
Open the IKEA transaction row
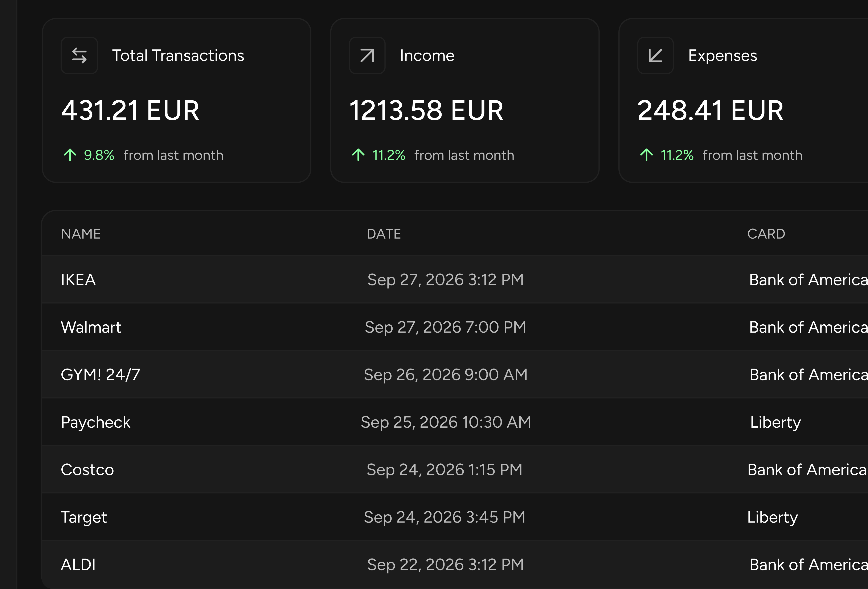[x=455, y=279]
